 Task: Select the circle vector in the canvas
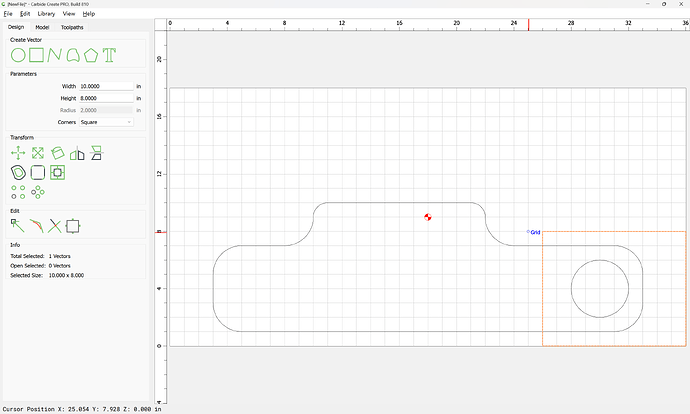(x=600, y=260)
